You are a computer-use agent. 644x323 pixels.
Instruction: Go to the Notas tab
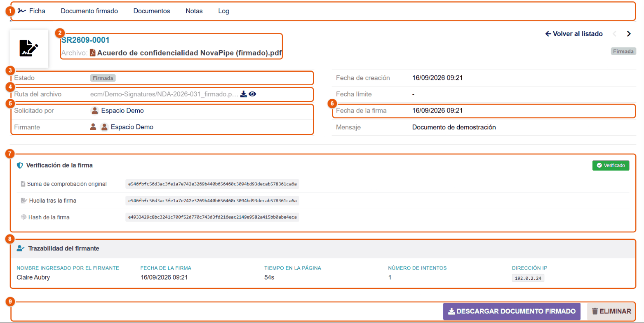[194, 11]
